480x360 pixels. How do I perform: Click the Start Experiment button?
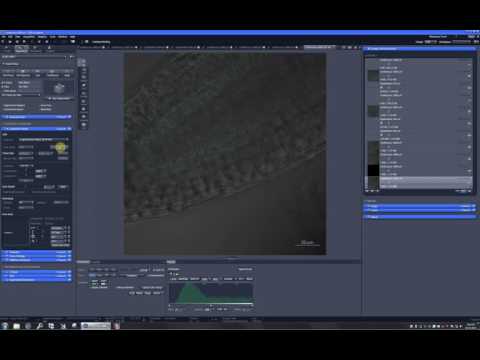click(x=60, y=99)
